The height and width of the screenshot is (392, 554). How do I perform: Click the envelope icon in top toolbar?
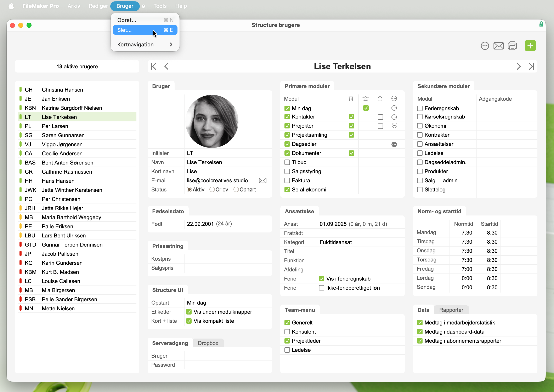[x=498, y=46]
